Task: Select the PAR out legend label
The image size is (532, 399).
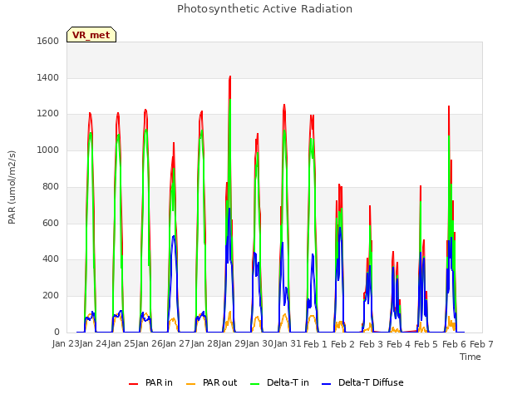Action: coord(219,382)
